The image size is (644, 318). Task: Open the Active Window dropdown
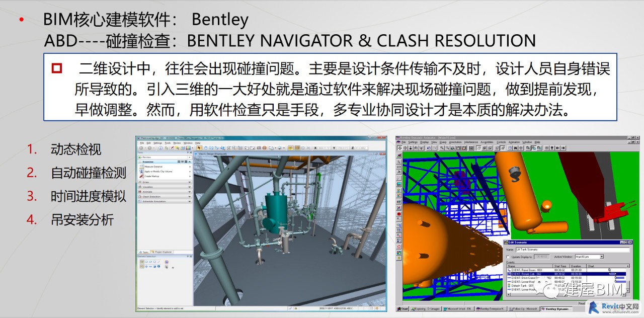point(602,257)
